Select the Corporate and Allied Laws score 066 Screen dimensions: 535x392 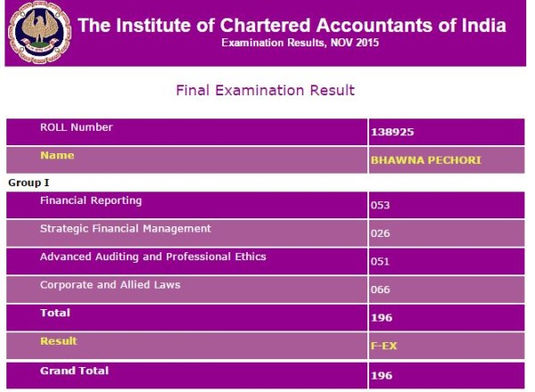[381, 290]
